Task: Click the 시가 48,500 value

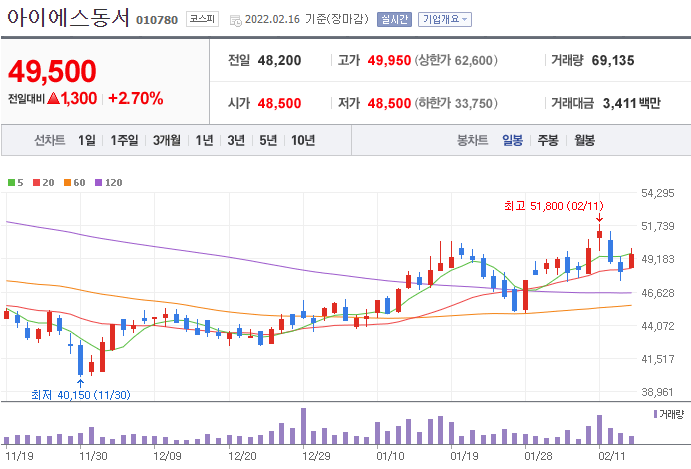Action: (x=279, y=104)
